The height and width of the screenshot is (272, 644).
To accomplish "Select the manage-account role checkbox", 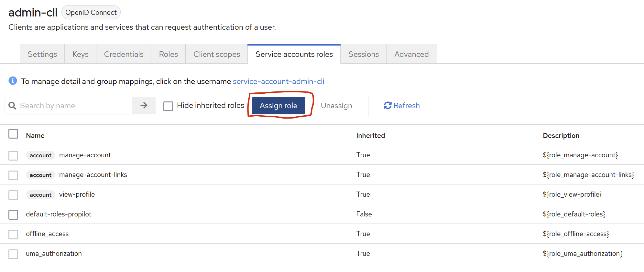I will click(x=13, y=155).
